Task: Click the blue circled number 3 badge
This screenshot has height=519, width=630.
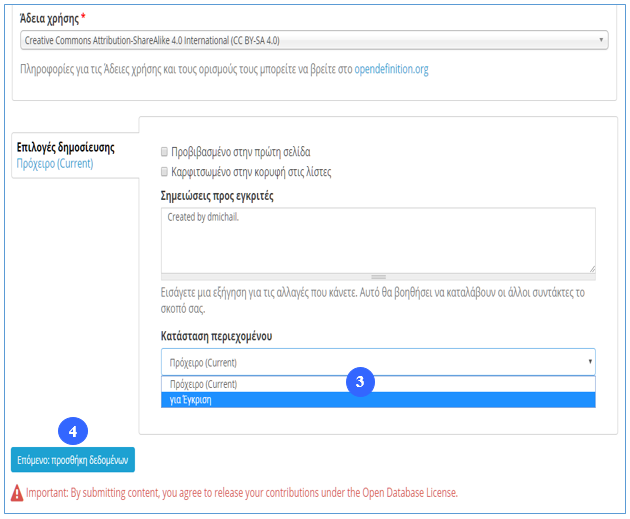Action: [x=360, y=382]
